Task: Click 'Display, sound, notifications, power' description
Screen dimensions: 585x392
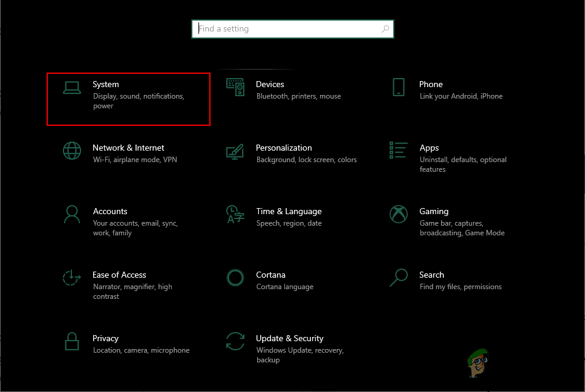Action: (139, 101)
